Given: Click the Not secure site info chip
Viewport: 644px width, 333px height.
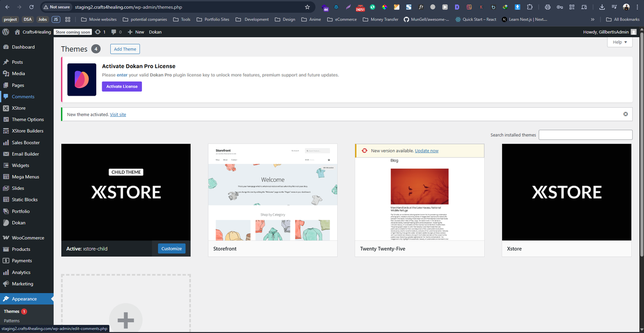Looking at the screenshot, I should (56, 7).
